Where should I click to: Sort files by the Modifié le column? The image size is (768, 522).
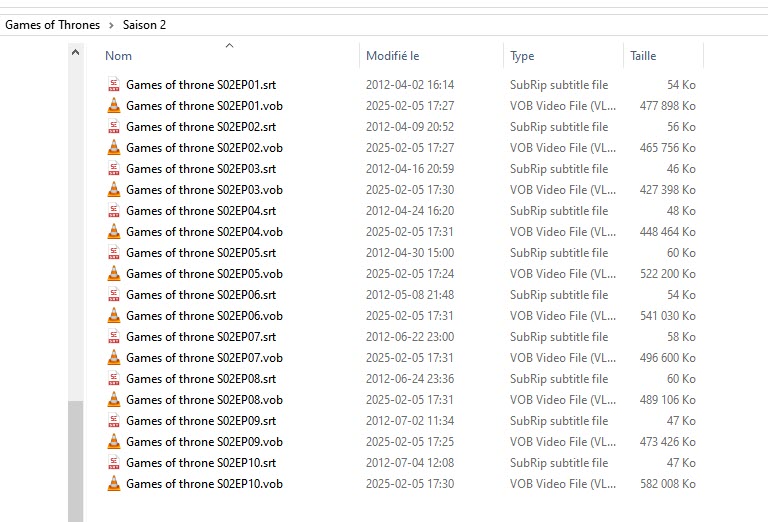pos(393,56)
